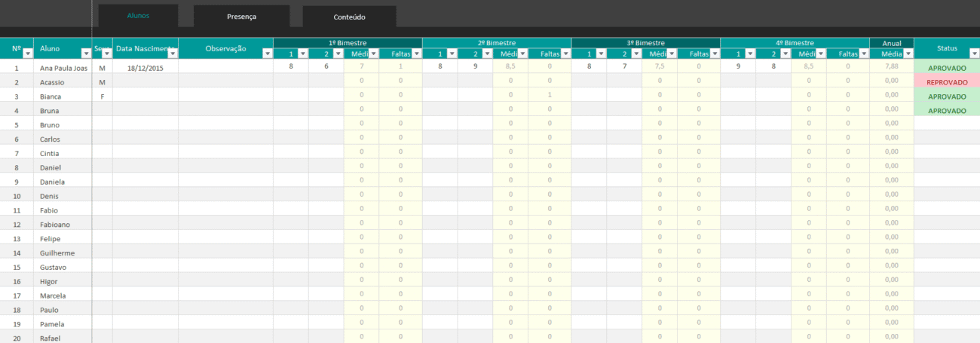Select the 7,5 average in 3º Bimestre
Viewport: 980px width, 343px height.
click(x=660, y=66)
